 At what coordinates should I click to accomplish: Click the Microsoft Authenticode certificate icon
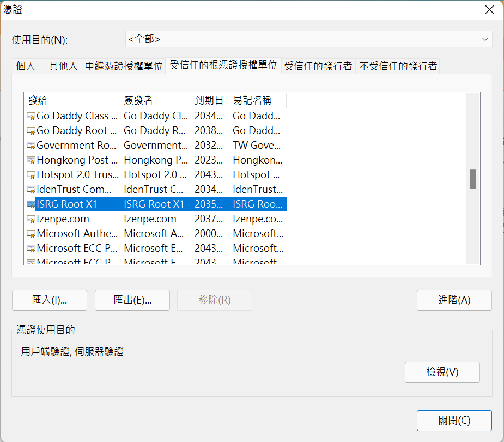pos(31,234)
